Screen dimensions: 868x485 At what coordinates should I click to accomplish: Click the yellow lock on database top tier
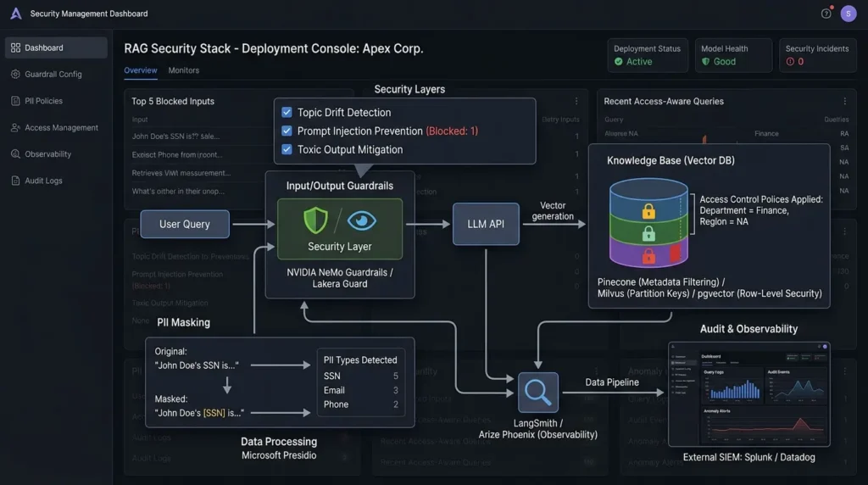tap(648, 211)
